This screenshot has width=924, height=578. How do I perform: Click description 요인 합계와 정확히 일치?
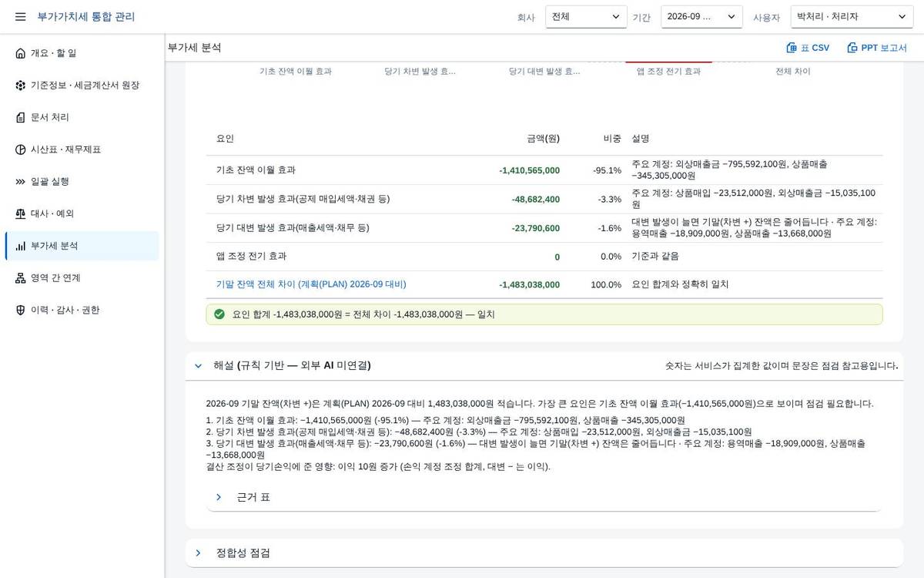point(680,284)
